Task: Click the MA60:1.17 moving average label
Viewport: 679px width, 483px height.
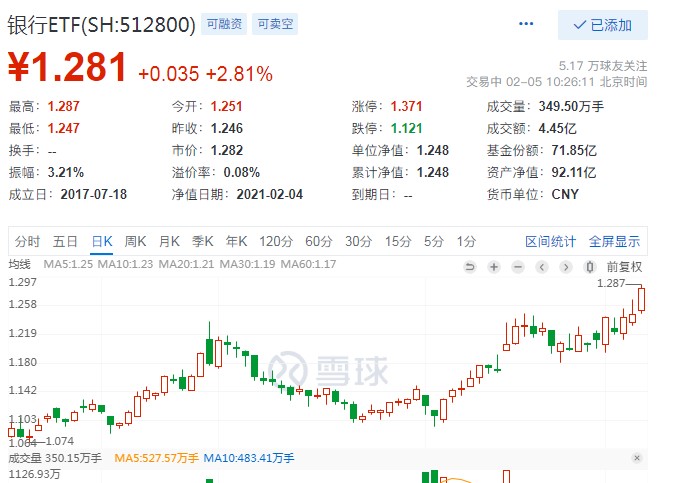Action: [x=308, y=264]
